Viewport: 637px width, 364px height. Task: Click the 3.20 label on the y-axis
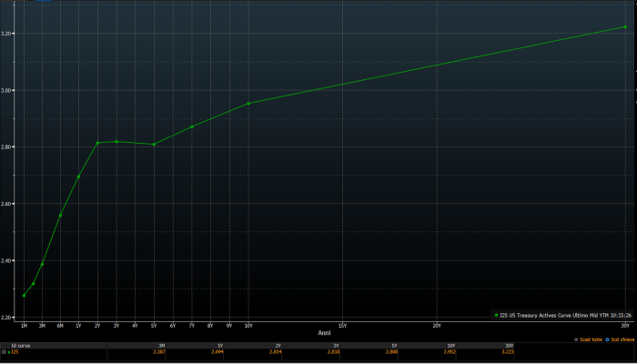click(8, 34)
